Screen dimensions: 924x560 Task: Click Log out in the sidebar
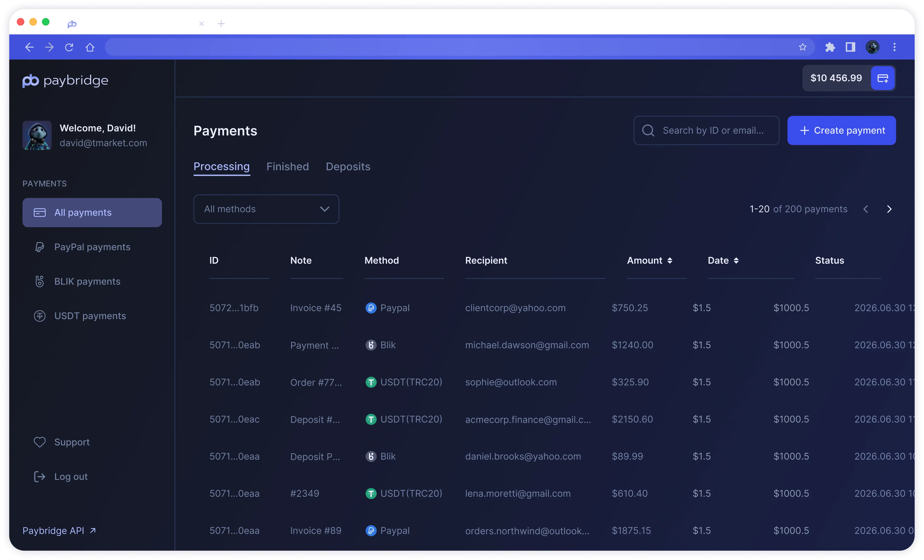[61, 477]
